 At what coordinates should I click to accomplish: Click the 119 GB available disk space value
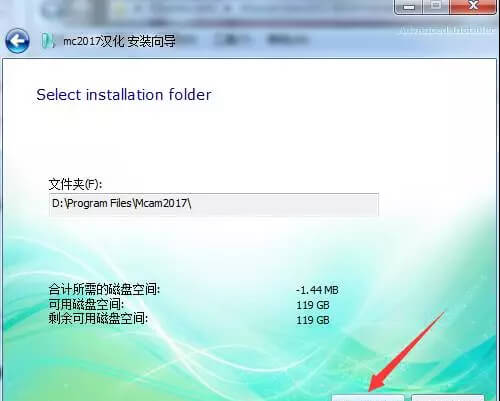click(x=313, y=305)
